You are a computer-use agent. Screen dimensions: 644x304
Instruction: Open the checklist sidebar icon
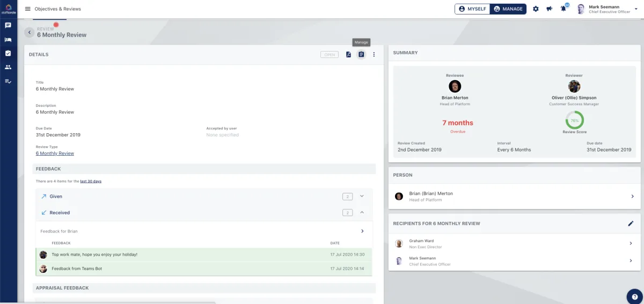[x=8, y=81]
